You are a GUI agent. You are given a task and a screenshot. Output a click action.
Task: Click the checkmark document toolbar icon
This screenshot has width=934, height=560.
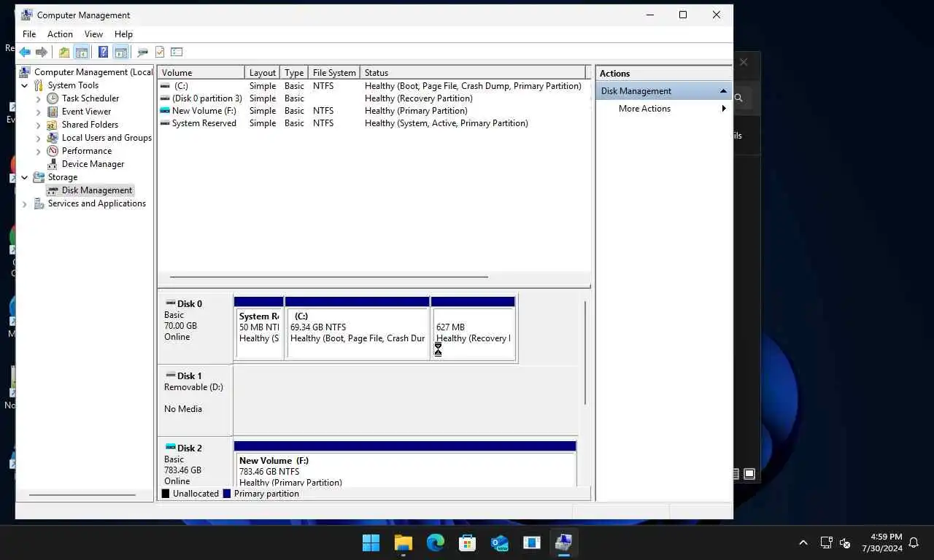(x=160, y=52)
